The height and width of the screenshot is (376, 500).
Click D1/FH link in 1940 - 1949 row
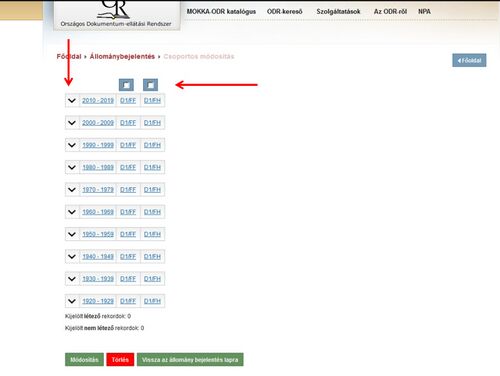click(152, 257)
